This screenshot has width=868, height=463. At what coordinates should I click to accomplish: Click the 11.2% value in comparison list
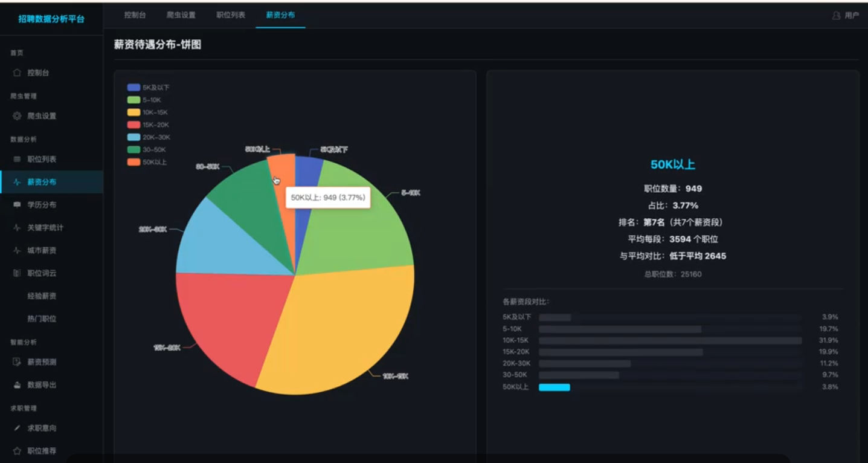(x=829, y=364)
